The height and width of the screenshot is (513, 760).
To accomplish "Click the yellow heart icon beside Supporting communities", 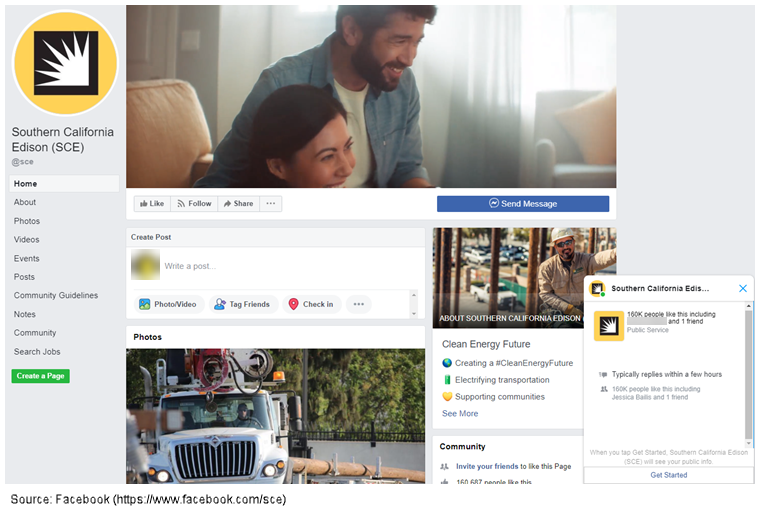I will pyautogui.click(x=447, y=397).
